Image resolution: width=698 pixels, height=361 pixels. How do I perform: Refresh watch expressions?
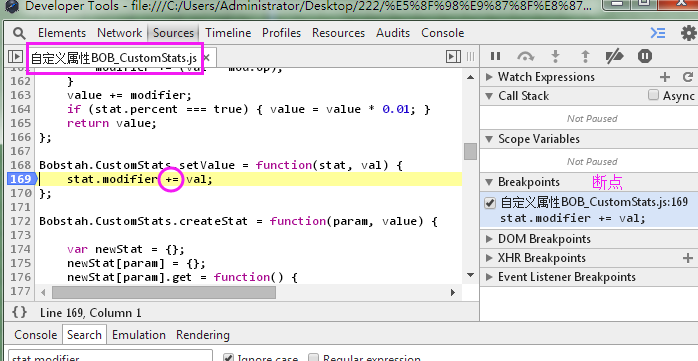pos(688,77)
